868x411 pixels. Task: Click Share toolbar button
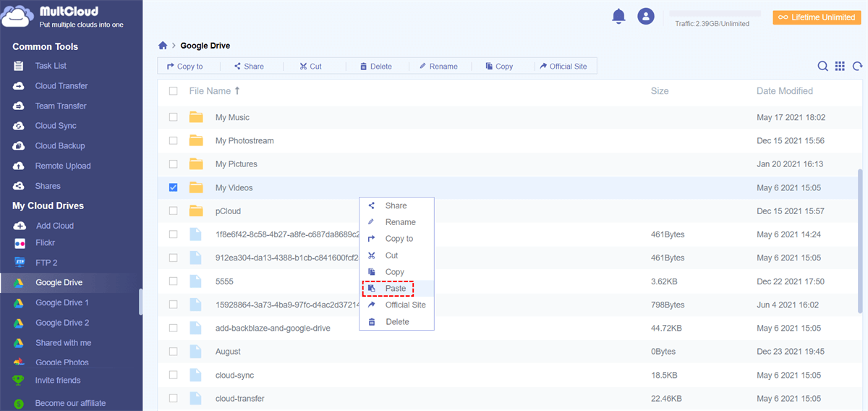coord(249,67)
